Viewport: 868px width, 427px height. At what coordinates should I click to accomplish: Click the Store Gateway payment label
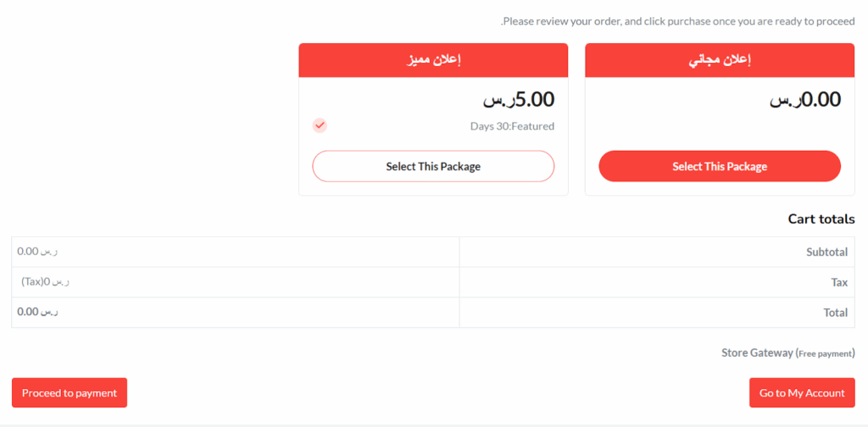(757, 352)
